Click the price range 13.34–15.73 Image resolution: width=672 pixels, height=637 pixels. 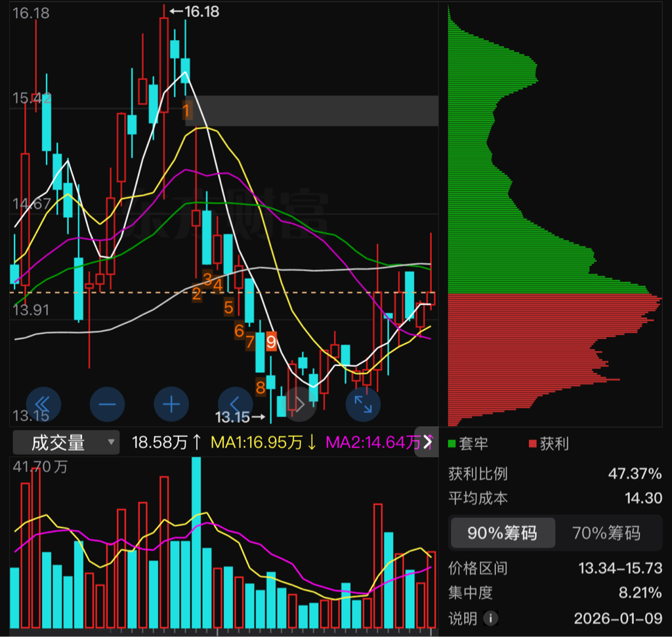click(x=620, y=568)
